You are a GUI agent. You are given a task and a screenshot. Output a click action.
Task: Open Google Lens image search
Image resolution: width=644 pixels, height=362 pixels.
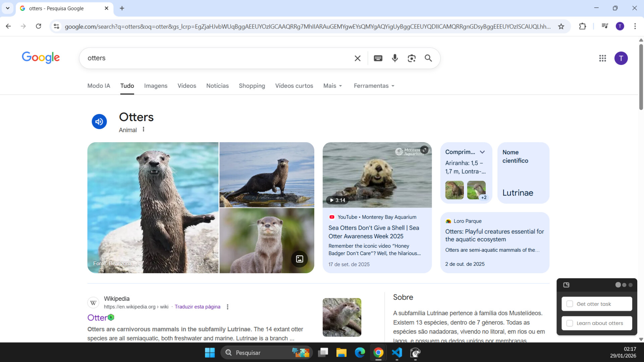click(x=412, y=58)
